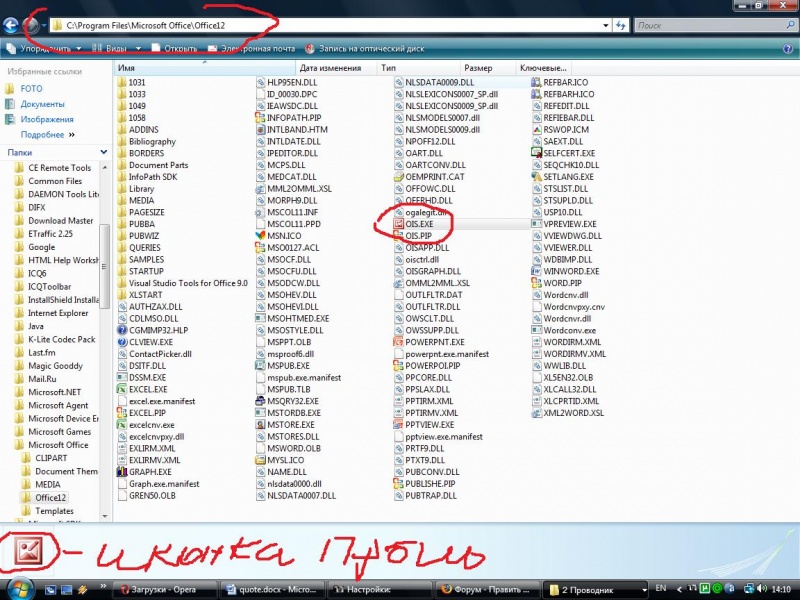
Task: Select the MSPUB.EXE file icon
Action: coord(259,366)
